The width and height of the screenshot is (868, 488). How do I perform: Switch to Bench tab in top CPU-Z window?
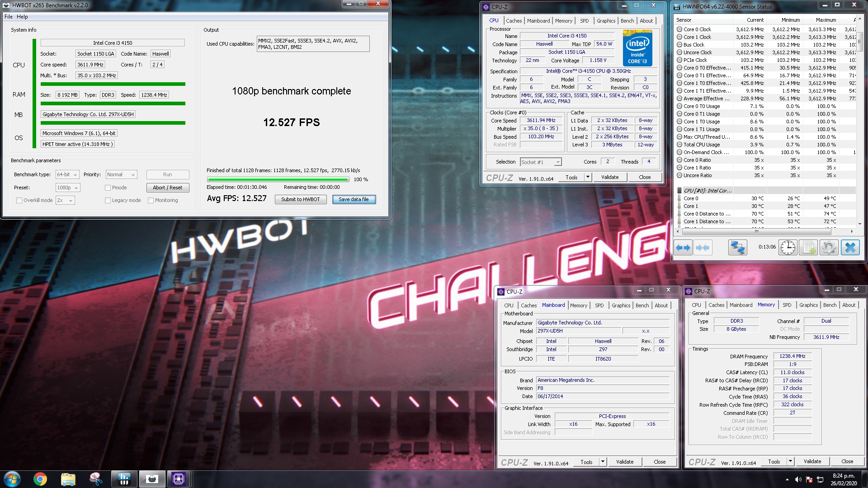627,21
